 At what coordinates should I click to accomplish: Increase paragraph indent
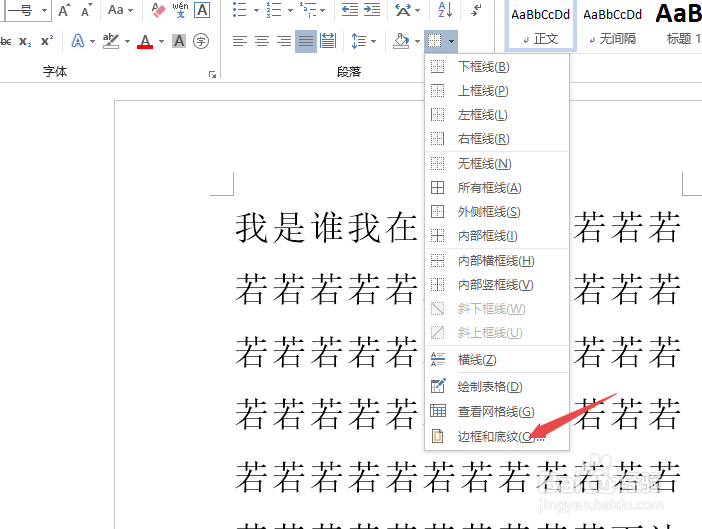[372, 10]
